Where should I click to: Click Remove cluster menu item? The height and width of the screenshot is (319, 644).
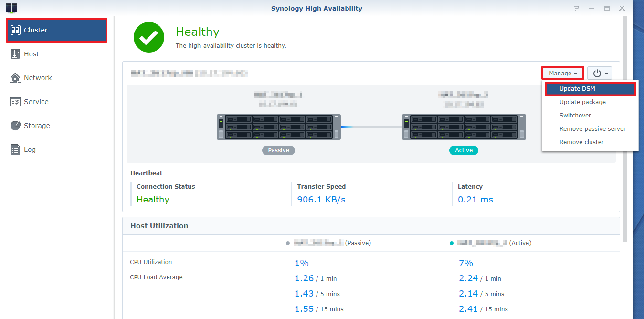(x=581, y=142)
